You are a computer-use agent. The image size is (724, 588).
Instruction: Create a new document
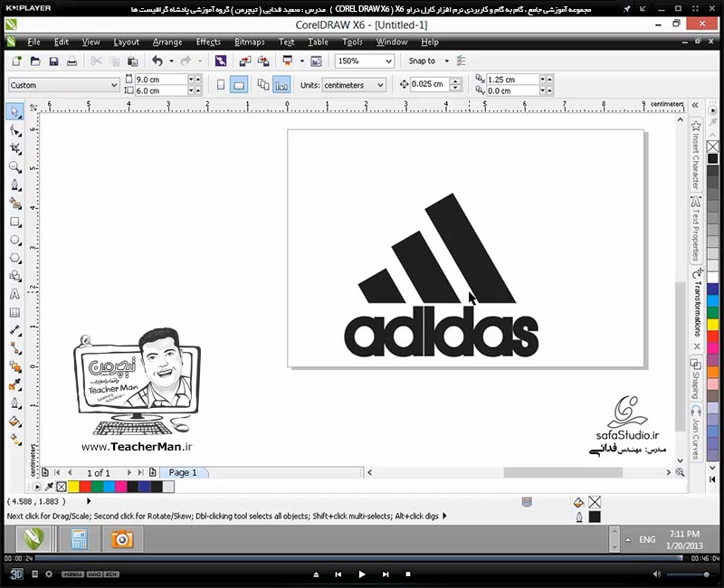click(17, 61)
